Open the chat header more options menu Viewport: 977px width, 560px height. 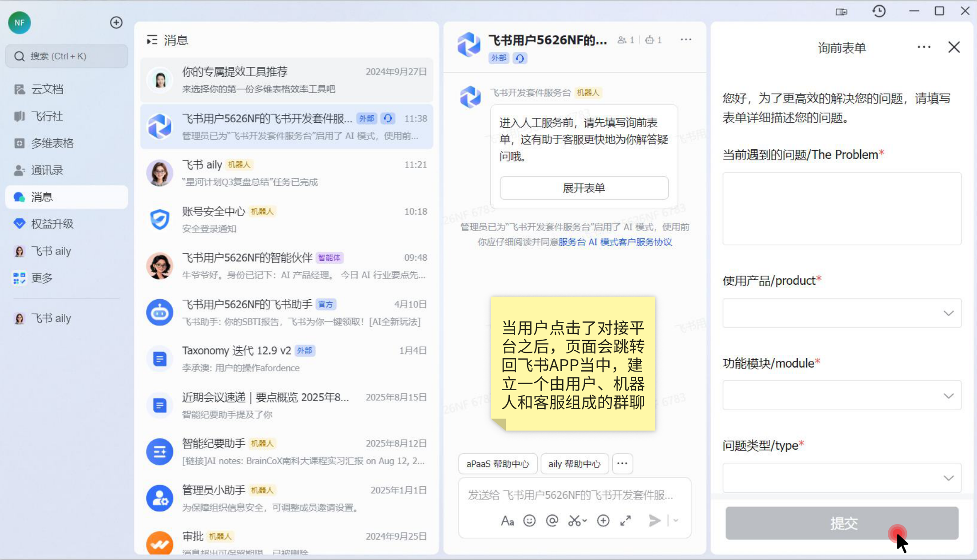point(686,40)
